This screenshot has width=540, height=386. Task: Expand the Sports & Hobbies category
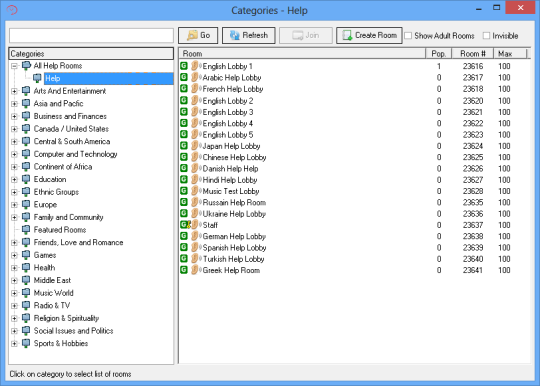pyautogui.click(x=14, y=344)
